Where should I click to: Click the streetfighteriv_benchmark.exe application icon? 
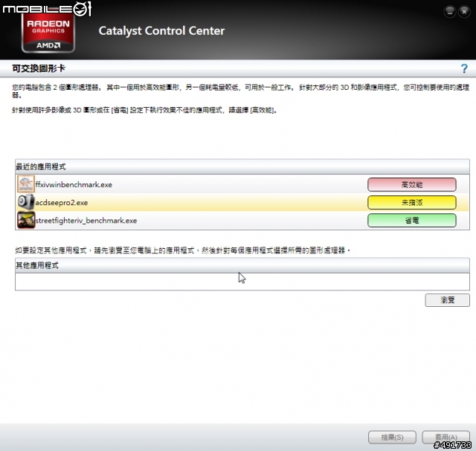[26, 220]
